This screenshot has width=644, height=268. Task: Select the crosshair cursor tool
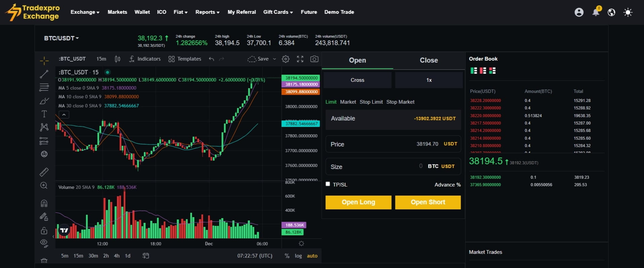click(x=44, y=61)
